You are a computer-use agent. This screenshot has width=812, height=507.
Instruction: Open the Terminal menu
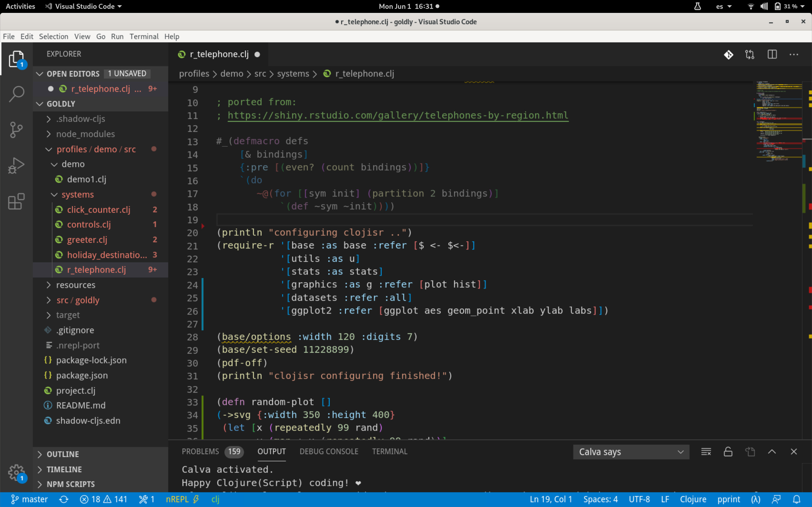144,36
